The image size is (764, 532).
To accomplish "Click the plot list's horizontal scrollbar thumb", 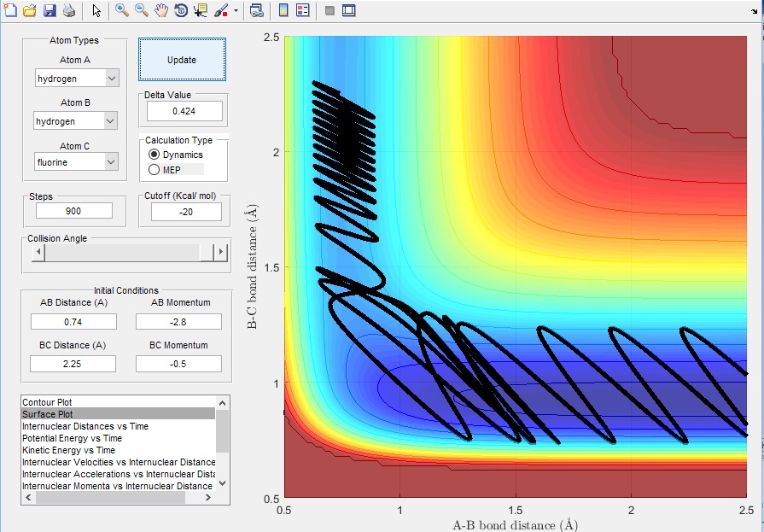I will (111, 497).
